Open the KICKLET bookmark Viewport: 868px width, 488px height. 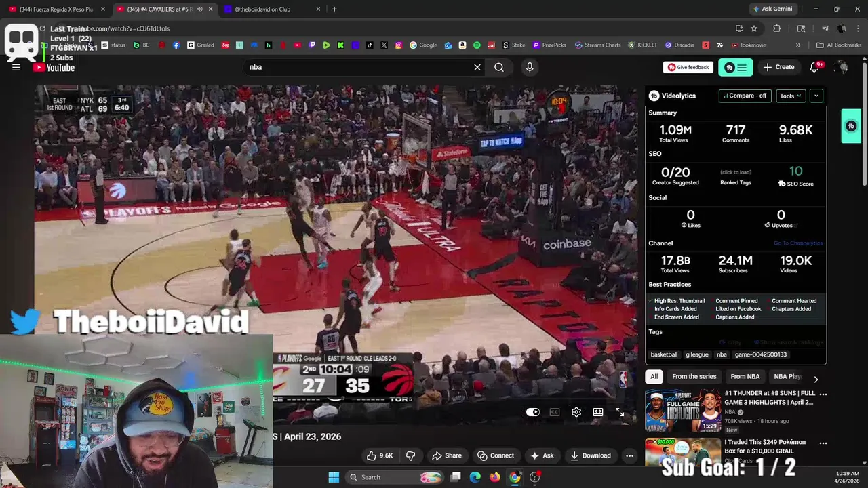tap(642, 45)
